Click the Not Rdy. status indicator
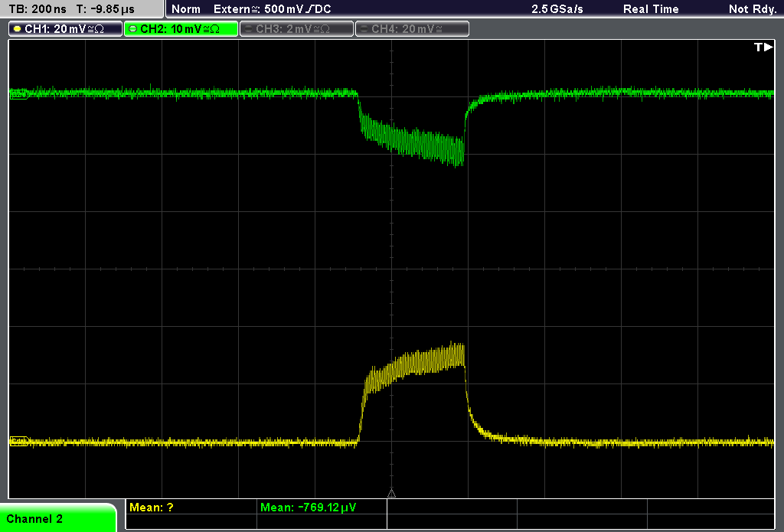Image resolution: width=784 pixels, height=532 pixels. [x=752, y=9]
